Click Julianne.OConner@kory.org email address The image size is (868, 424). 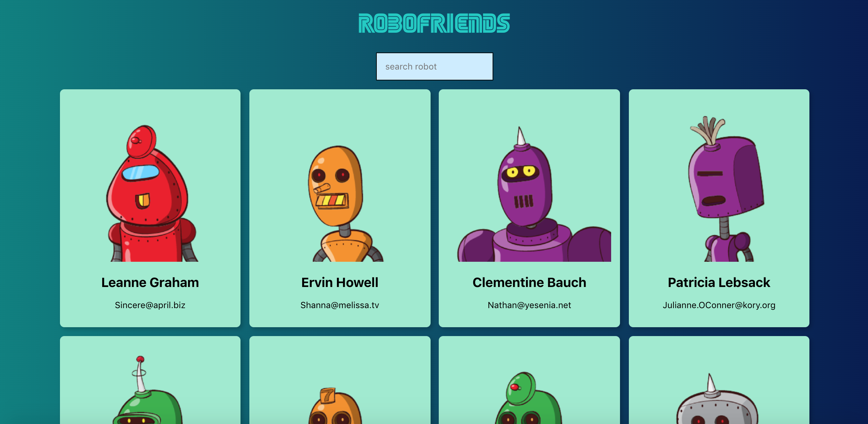719,305
